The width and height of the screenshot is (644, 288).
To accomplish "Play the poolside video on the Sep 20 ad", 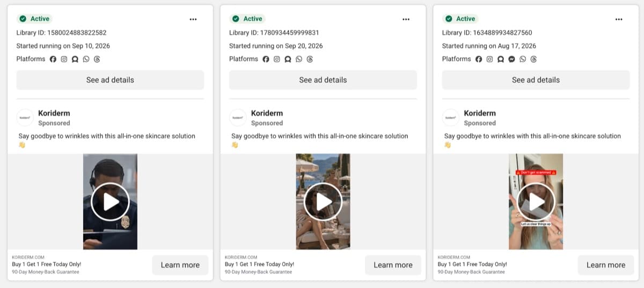I will point(323,202).
